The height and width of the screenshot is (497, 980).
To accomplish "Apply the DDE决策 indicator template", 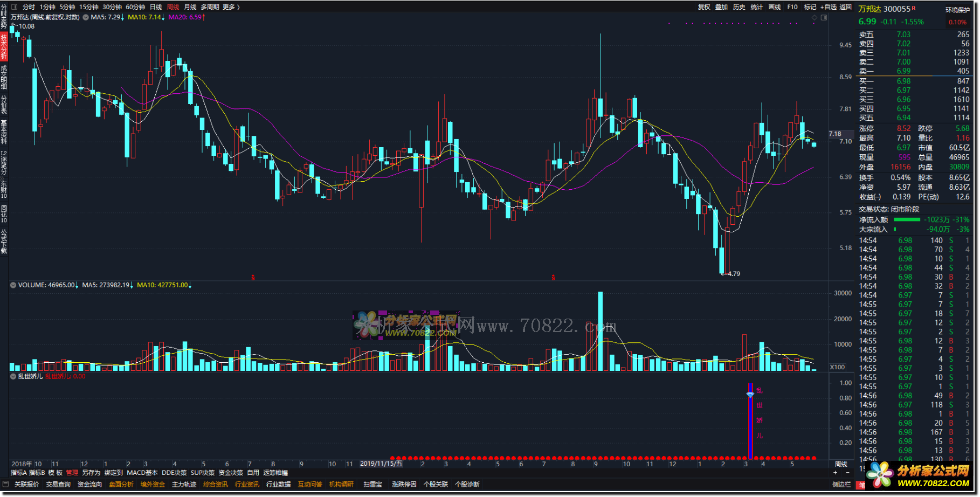I will click(174, 473).
